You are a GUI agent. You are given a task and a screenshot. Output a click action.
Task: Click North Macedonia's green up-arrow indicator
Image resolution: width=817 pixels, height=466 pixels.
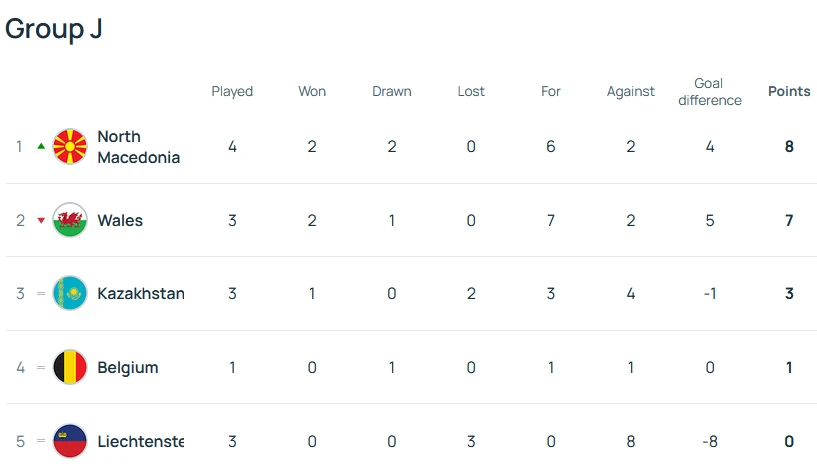coord(41,147)
